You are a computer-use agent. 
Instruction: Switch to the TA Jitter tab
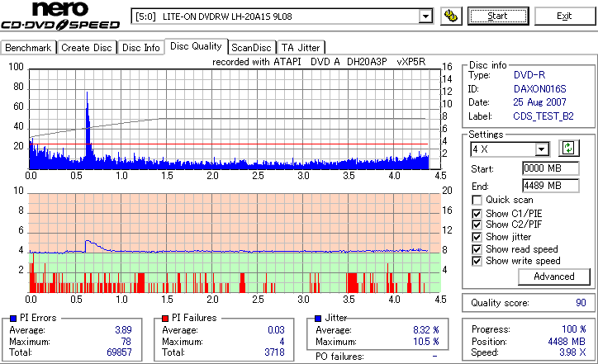(301, 48)
